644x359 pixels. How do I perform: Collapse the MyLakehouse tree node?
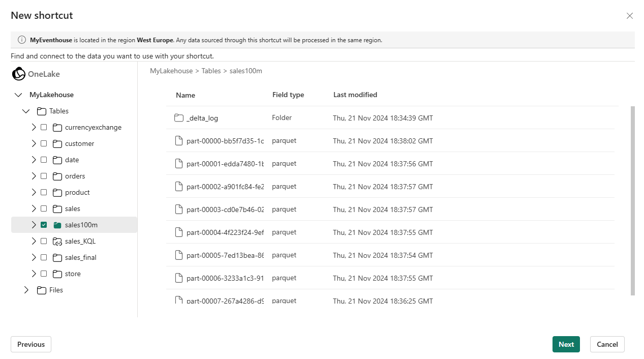[x=19, y=95]
